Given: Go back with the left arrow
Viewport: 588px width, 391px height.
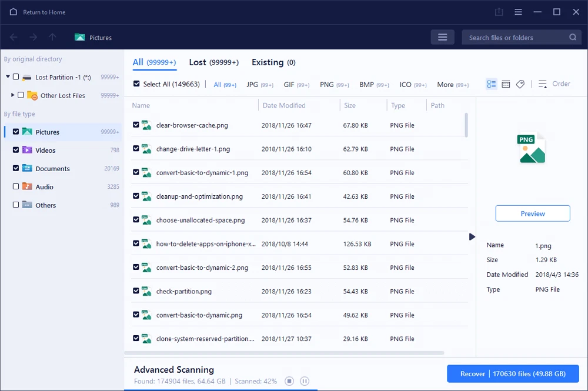Looking at the screenshot, I should tap(14, 37).
